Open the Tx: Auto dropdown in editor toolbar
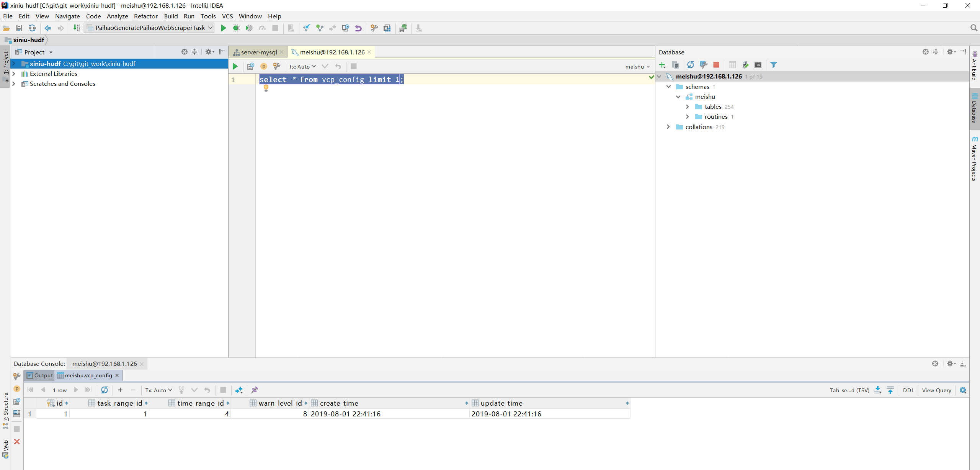980x470 pixels. 302,66
